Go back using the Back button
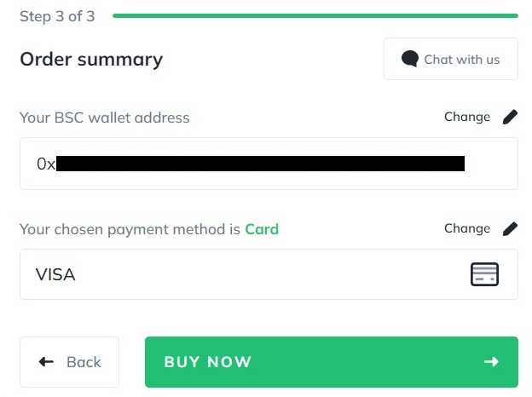The width and height of the screenshot is (532, 397). tap(70, 362)
